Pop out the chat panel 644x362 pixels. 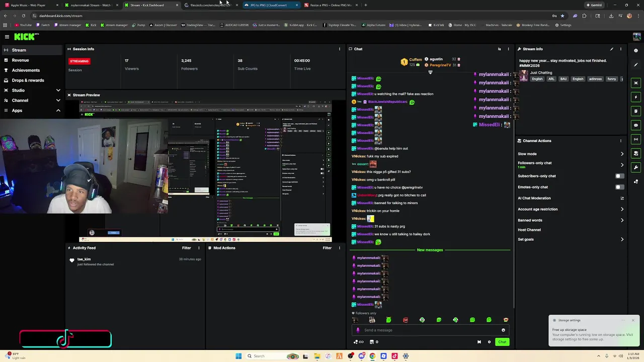(499, 49)
